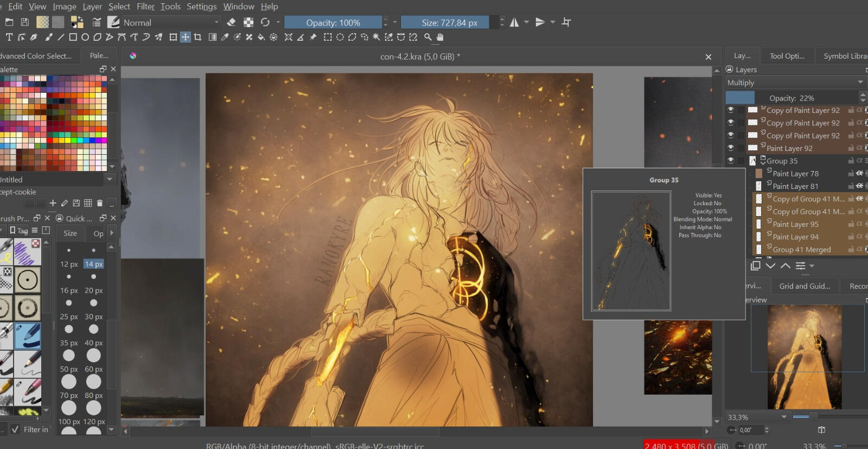The width and height of the screenshot is (868, 449).
Task: Choose the Crop tool
Action: click(x=197, y=37)
